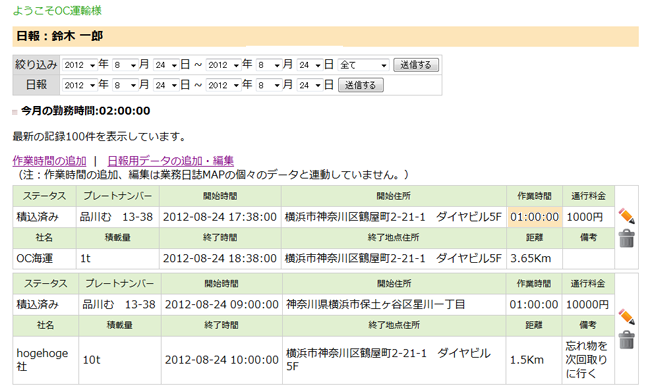Click start time 2012-08-24 09:00:00
Image resolution: width=648 pixels, height=391 pixels.
tap(222, 305)
